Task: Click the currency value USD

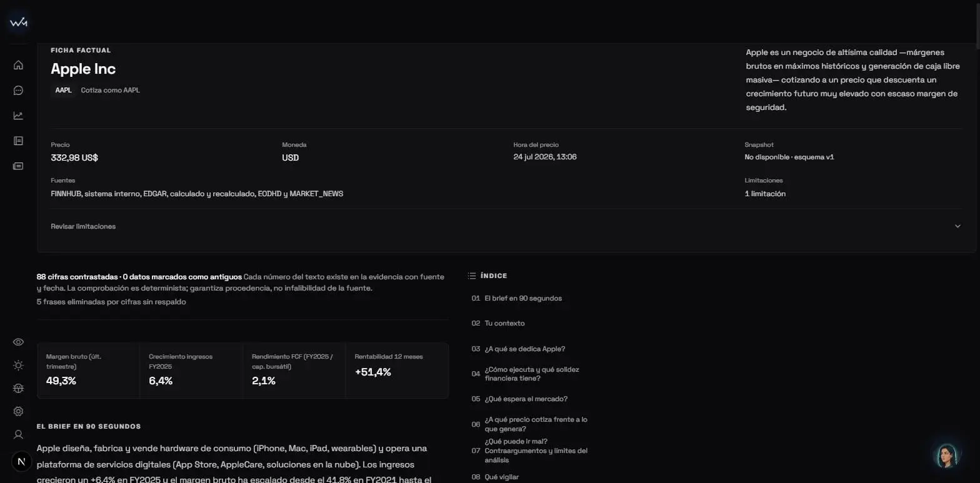Action: 291,157
